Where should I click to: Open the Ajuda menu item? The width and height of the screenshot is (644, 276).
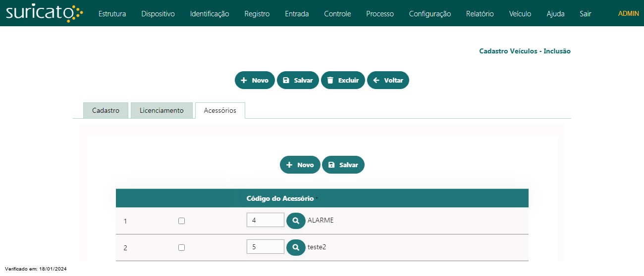(555, 14)
